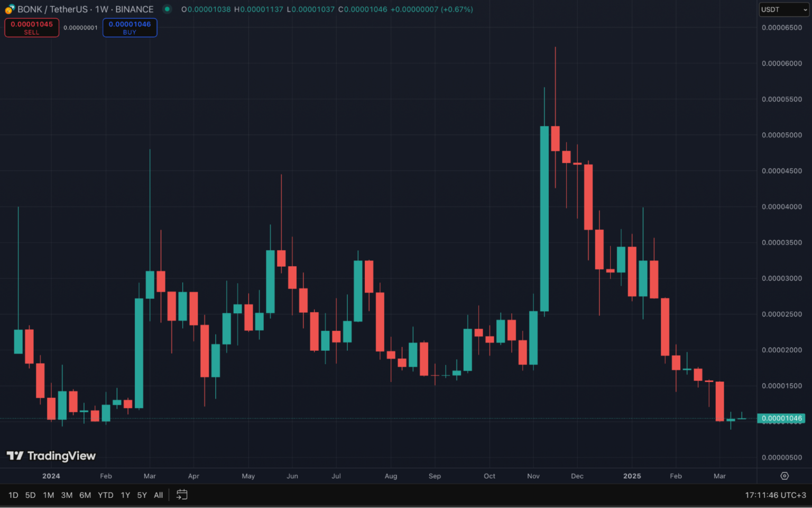Select the 6M time range
The width and height of the screenshot is (812, 508).
point(85,495)
